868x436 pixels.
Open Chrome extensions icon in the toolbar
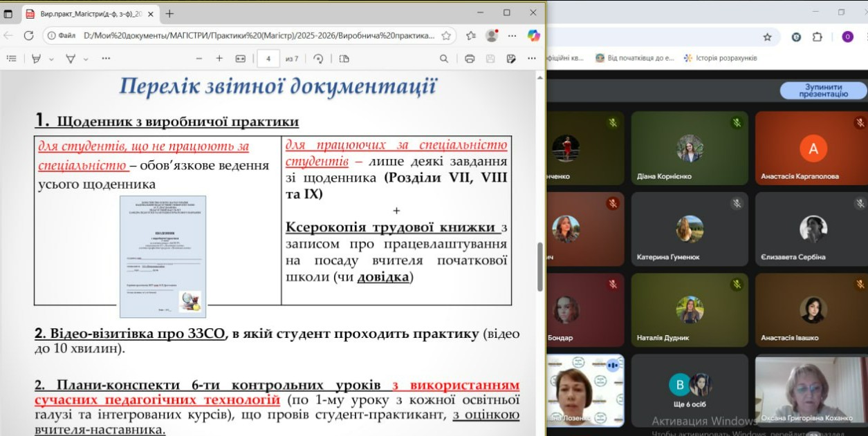click(x=818, y=37)
